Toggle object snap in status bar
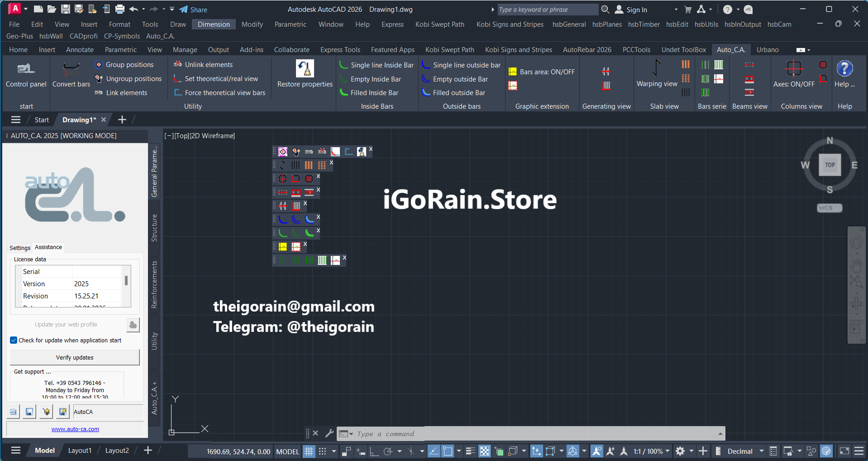The width and height of the screenshot is (868, 461). pyautogui.click(x=447, y=451)
